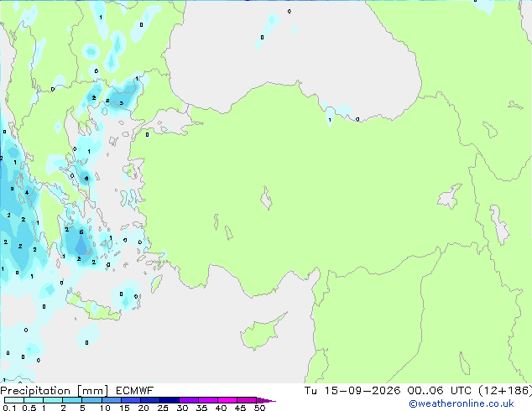
Task: Click the 40–45 mm magenta legend swatch
Action: tap(227, 400)
